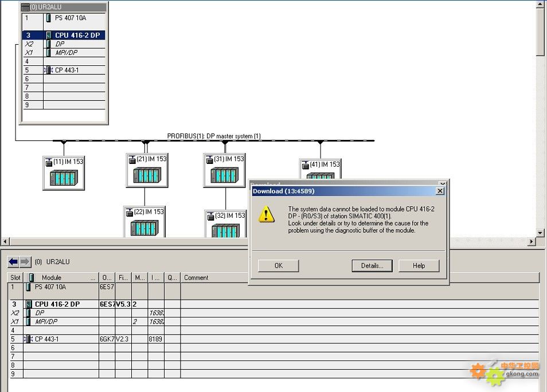Viewport: 547px width, 392px height.
Task: Click the V2.3 firmware cell
Action: [123, 339]
